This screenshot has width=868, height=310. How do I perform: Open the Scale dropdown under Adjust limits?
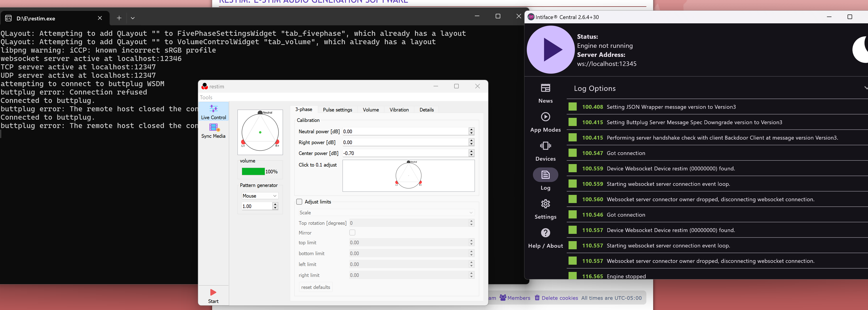(387, 212)
